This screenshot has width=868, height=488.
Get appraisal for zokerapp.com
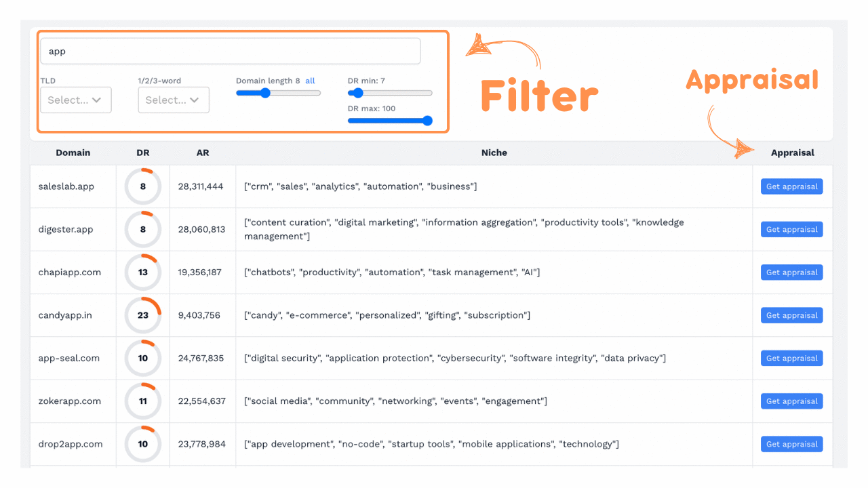pyautogui.click(x=792, y=401)
